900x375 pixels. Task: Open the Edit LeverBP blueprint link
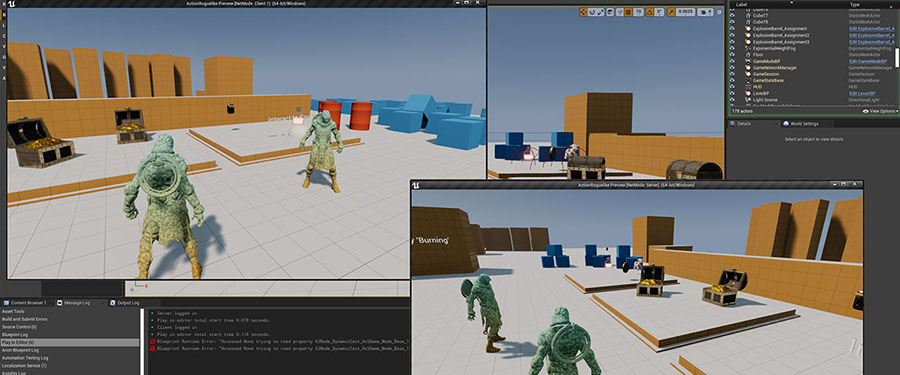pyautogui.click(x=863, y=93)
